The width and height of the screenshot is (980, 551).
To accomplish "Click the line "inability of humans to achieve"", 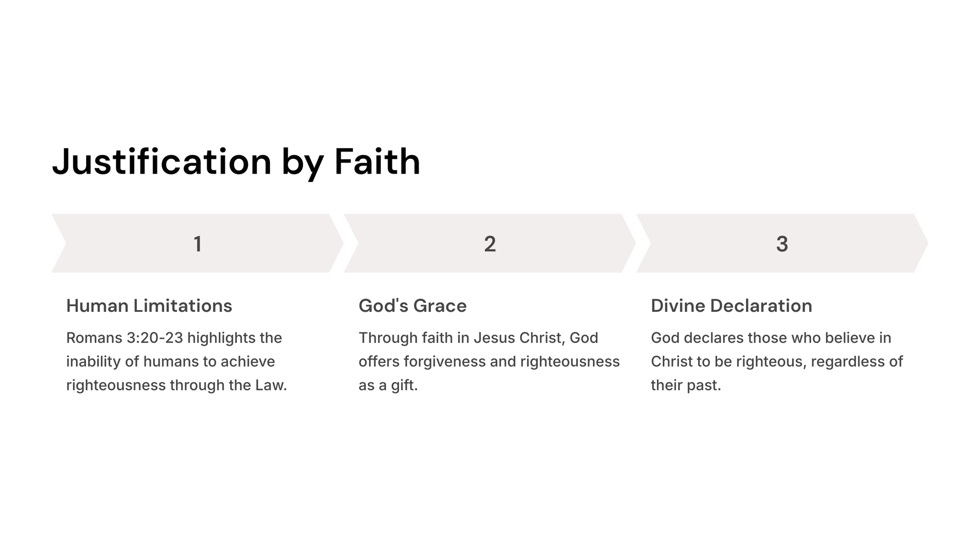I will click(170, 362).
